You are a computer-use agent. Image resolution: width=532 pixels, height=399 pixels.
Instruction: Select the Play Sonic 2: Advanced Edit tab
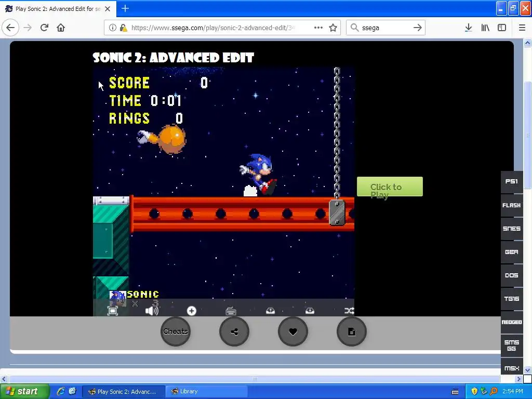pyautogui.click(x=58, y=9)
